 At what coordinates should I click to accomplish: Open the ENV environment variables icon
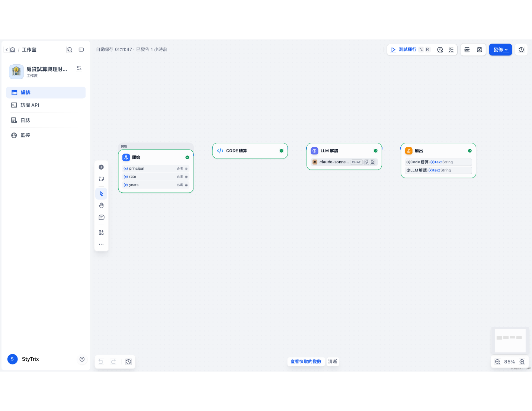click(x=467, y=49)
